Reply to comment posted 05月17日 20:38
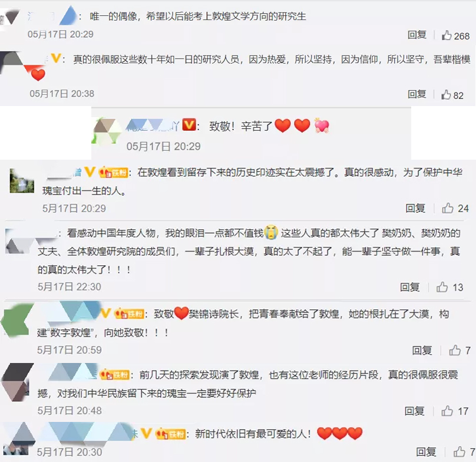 pos(417,94)
